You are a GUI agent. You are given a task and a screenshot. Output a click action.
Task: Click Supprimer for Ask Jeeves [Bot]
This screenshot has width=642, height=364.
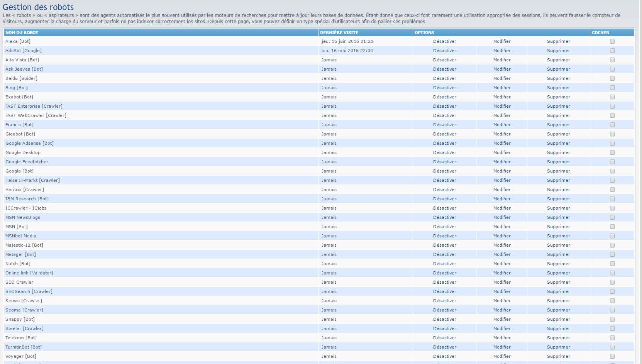559,69
